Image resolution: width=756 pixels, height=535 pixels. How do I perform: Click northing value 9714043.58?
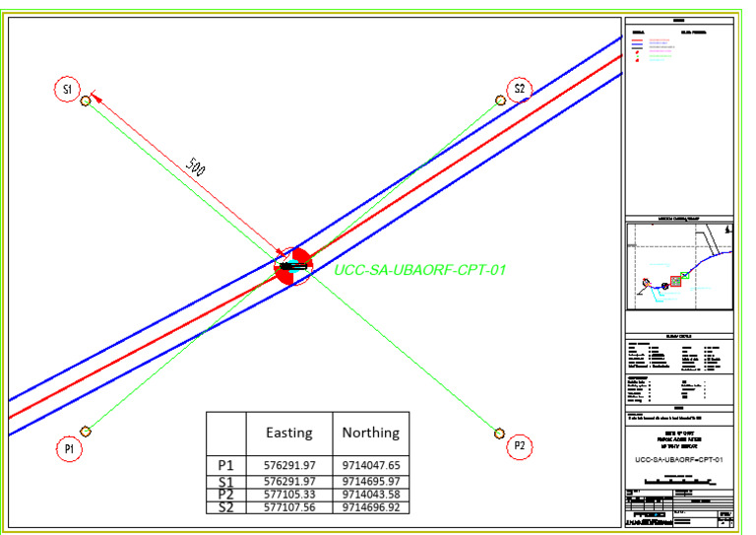tap(371, 495)
